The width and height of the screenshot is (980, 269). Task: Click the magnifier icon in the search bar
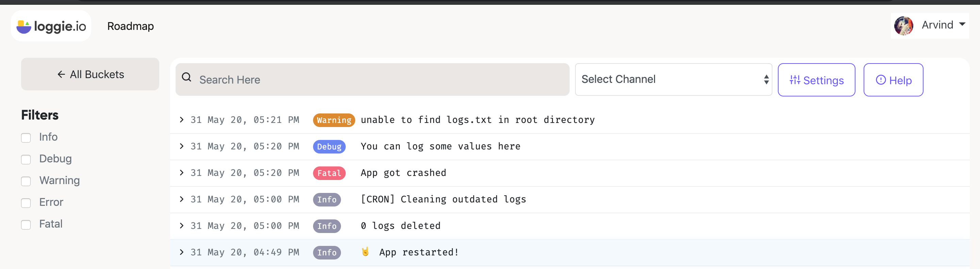pos(187,77)
